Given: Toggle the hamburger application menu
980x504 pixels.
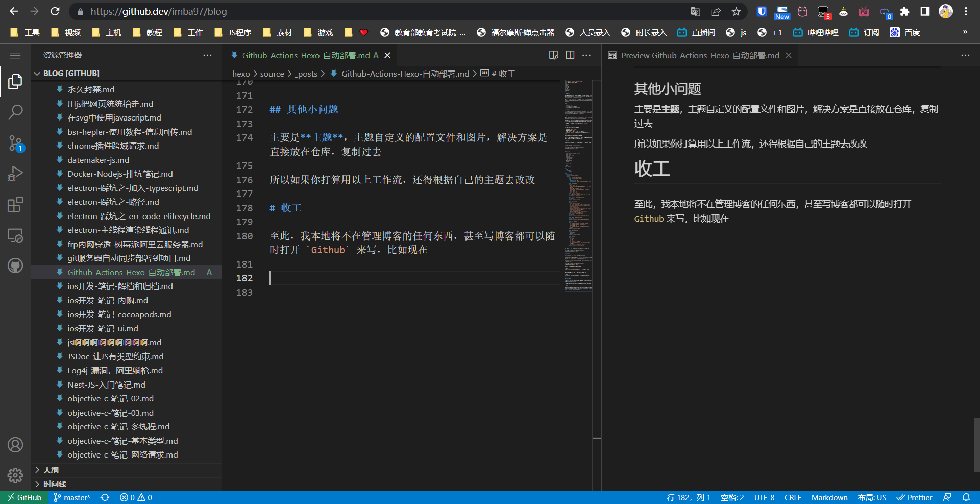Looking at the screenshot, I should pos(15,55).
